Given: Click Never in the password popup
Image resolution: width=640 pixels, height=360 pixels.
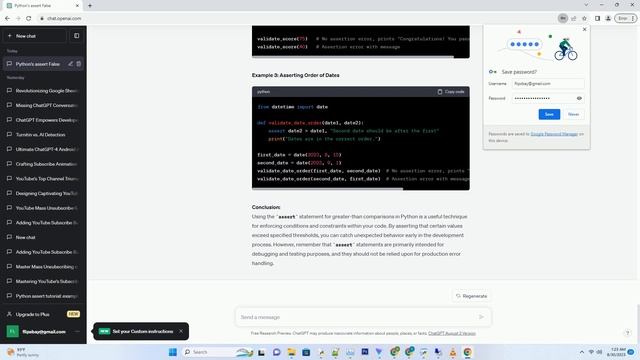Looking at the screenshot, I should tap(573, 114).
